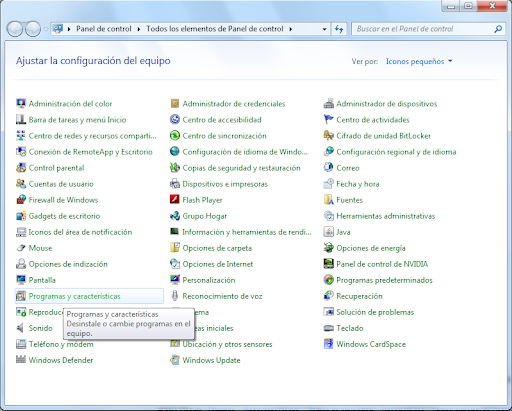The image size is (512, 411).
Task: Open the Java coffee cup icon
Action: click(x=329, y=232)
